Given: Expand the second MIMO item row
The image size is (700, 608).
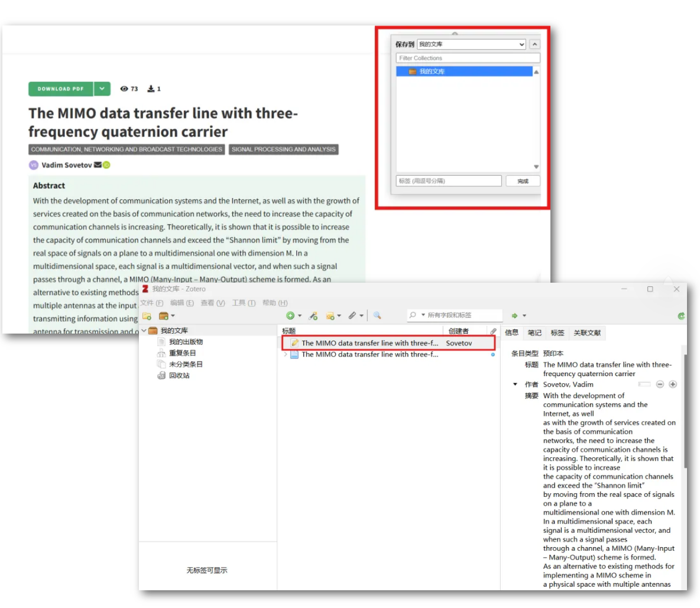Looking at the screenshot, I should point(286,354).
